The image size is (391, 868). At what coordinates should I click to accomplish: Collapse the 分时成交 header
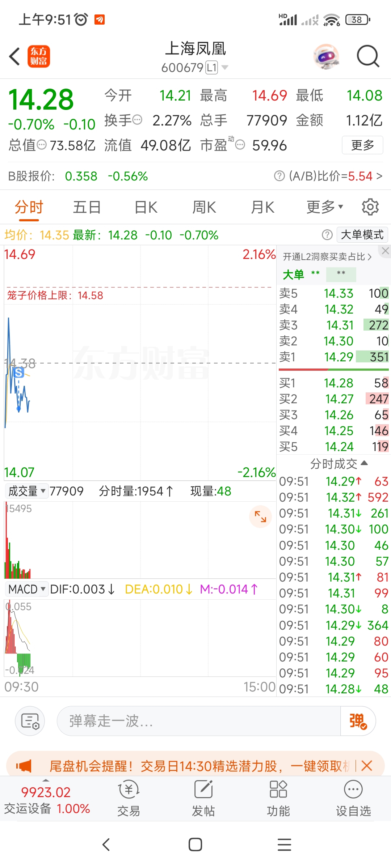(x=339, y=464)
